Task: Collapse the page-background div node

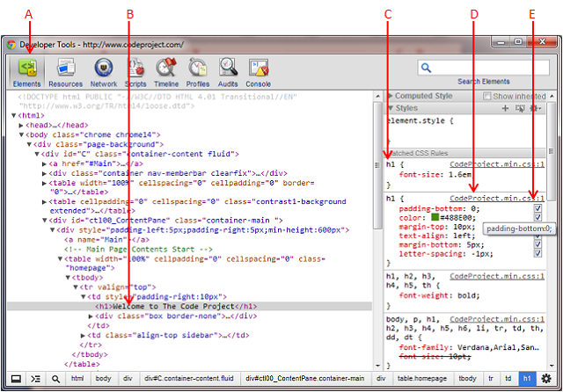Action: (x=29, y=144)
